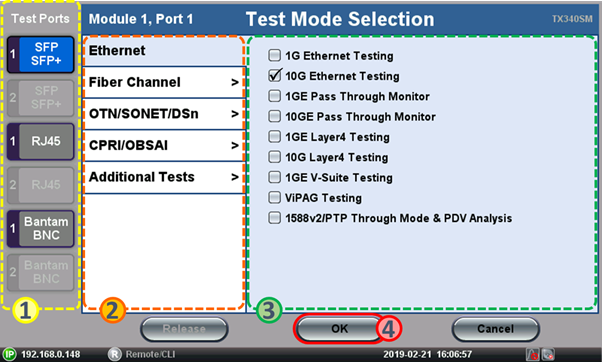Expand the CPRI/OBSAI category
The image size is (602, 362).
tap(164, 145)
